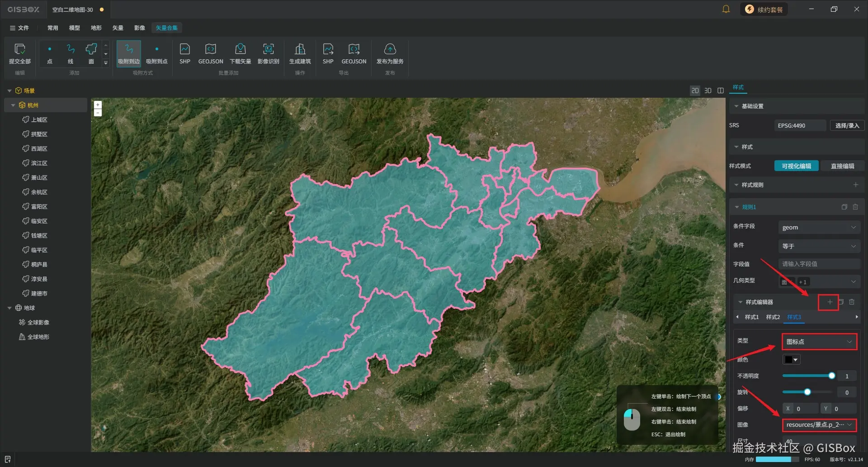The image size is (868, 467).
Task: Select the 西湖区 layer
Action: tap(39, 148)
